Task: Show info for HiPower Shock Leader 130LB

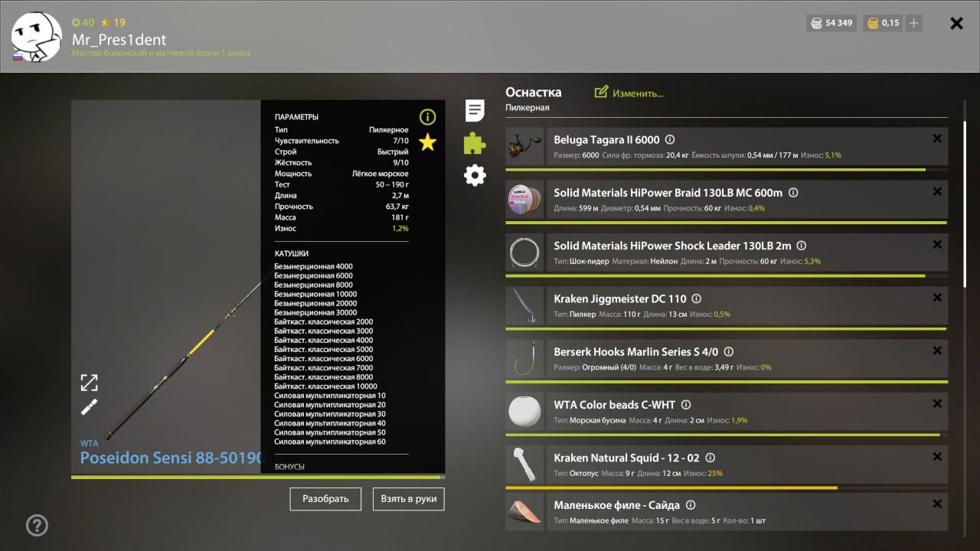Action: click(802, 246)
